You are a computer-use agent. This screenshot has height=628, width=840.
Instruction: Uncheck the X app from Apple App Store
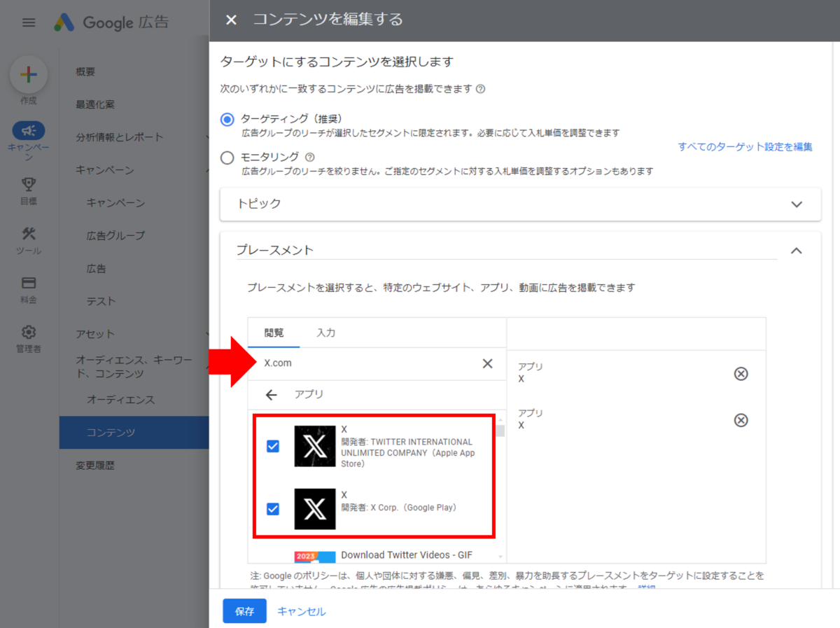tap(273, 446)
